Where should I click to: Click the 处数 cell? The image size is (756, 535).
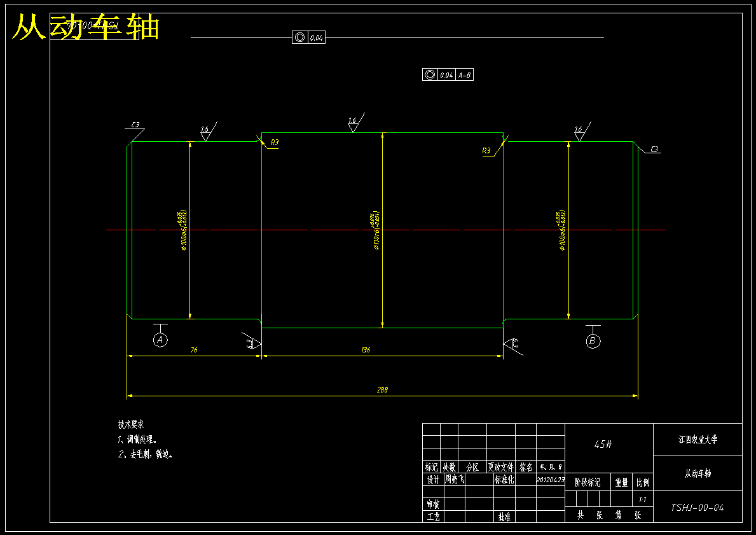(450, 467)
